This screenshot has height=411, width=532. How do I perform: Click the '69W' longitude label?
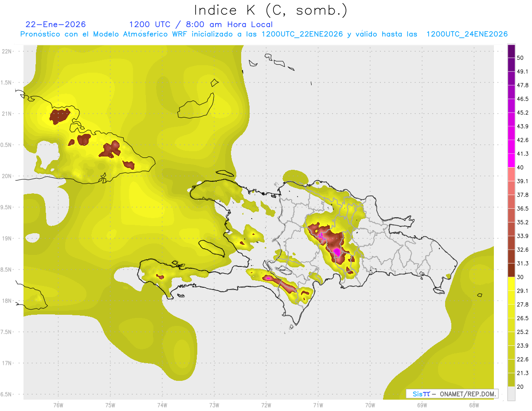click(422, 405)
